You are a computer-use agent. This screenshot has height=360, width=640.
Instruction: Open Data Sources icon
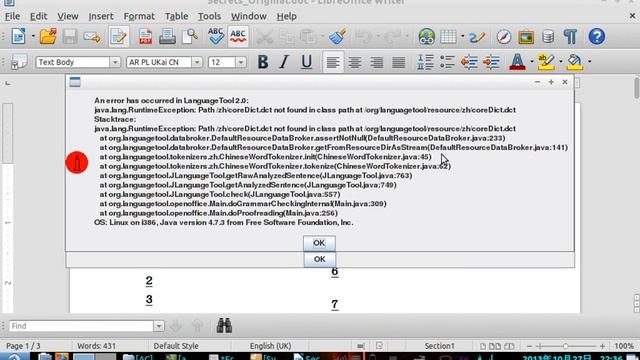point(548,37)
